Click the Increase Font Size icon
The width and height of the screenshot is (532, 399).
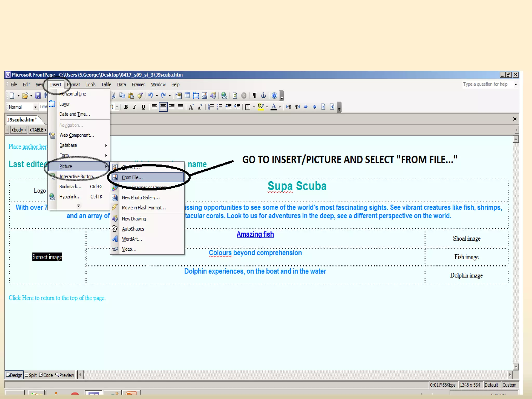(x=191, y=107)
